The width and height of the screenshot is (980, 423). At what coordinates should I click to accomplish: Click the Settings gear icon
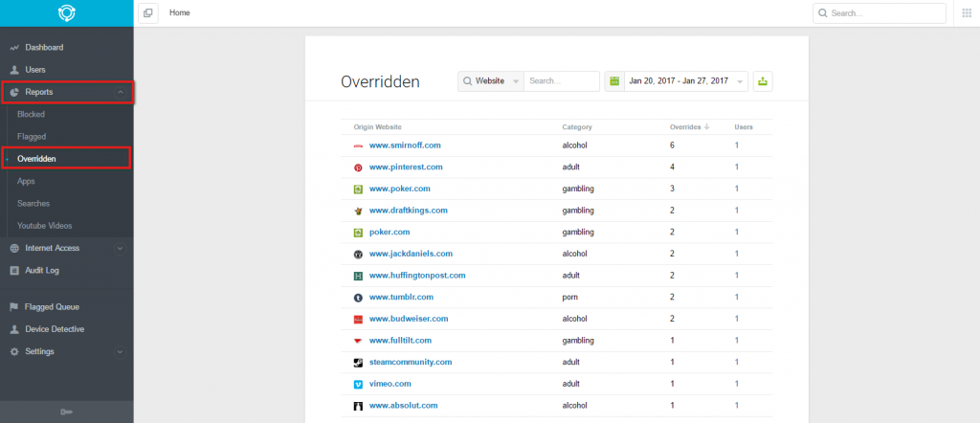click(x=14, y=352)
